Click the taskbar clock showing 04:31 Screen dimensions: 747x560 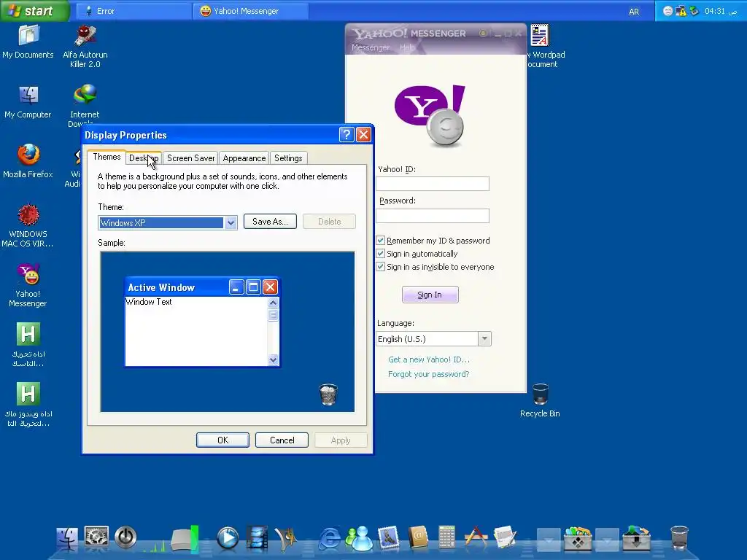tap(720, 11)
